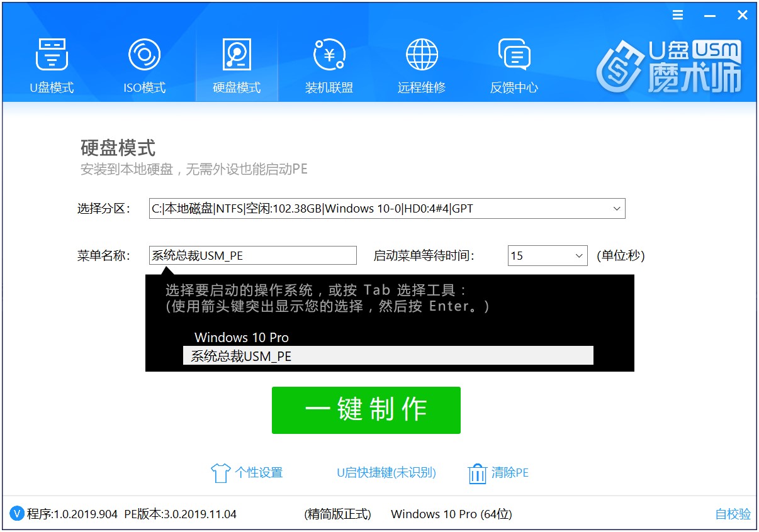Close the USM window with X
759x532 pixels.
tap(742, 15)
